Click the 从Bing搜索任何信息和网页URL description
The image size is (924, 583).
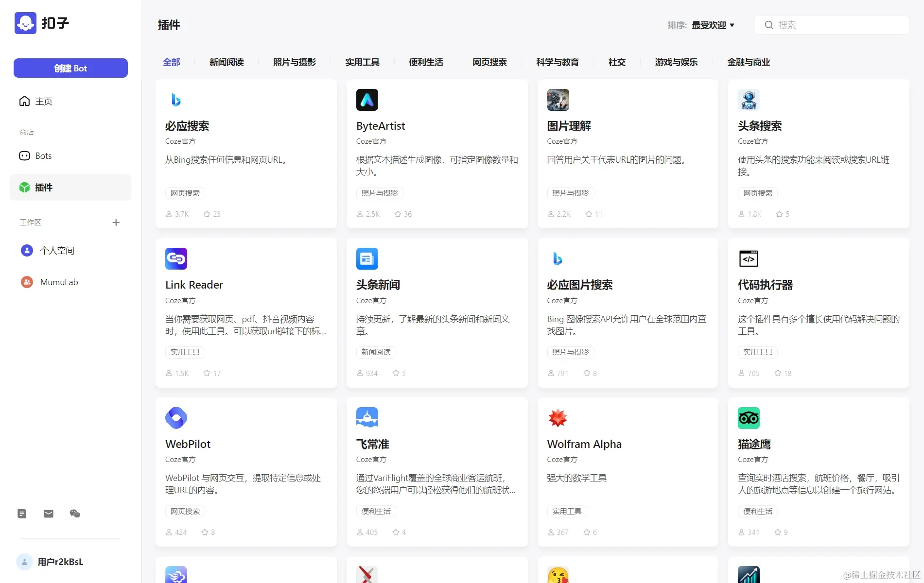click(226, 160)
